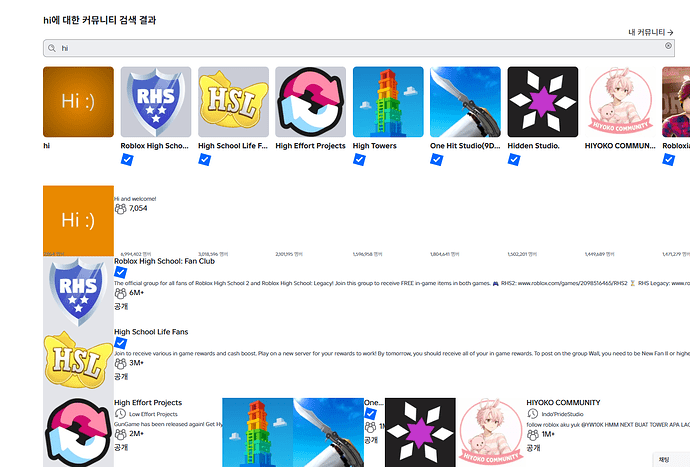Click the large orange 'Hi :)' list thumbnail
Viewport: 690px width, 467px height.
coord(78,221)
